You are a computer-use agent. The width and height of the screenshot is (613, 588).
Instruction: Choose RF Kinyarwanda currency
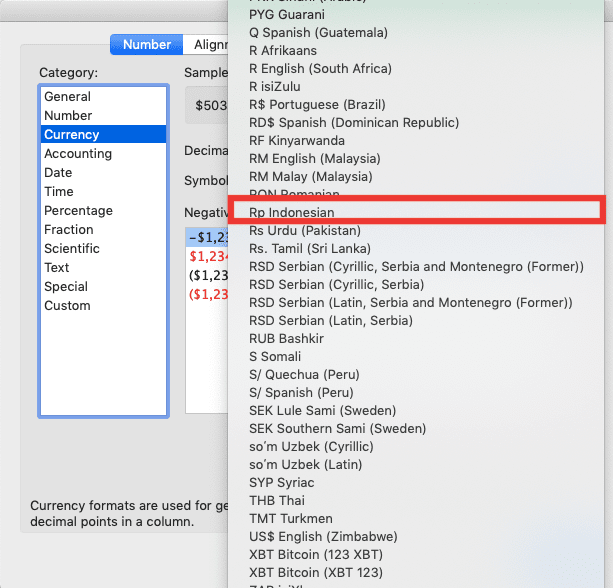416,140
